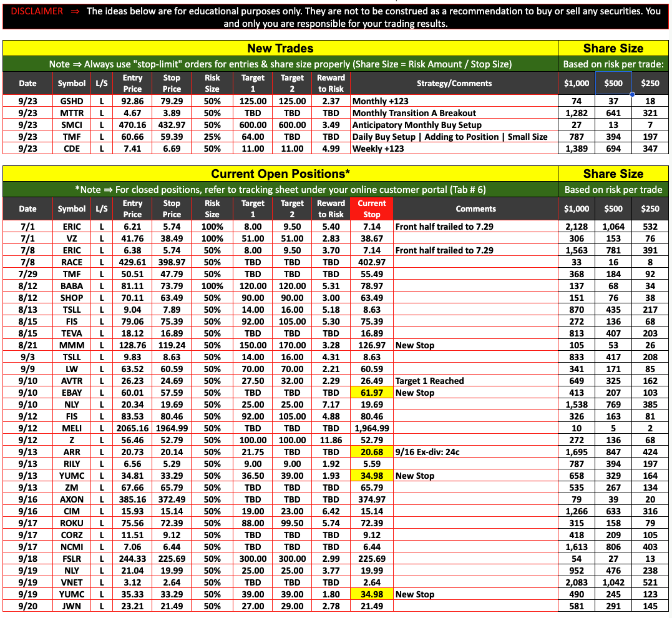Click the red DISCLAIMER label in banner
The image size is (672, 618).
click(x=37, y=11)
